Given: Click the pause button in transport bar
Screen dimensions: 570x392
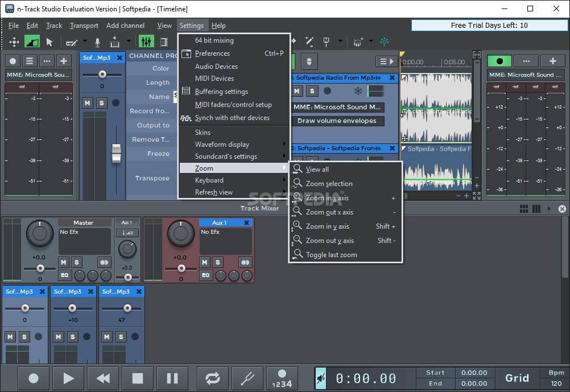Looking at the screenshot, I should point(172,378).
